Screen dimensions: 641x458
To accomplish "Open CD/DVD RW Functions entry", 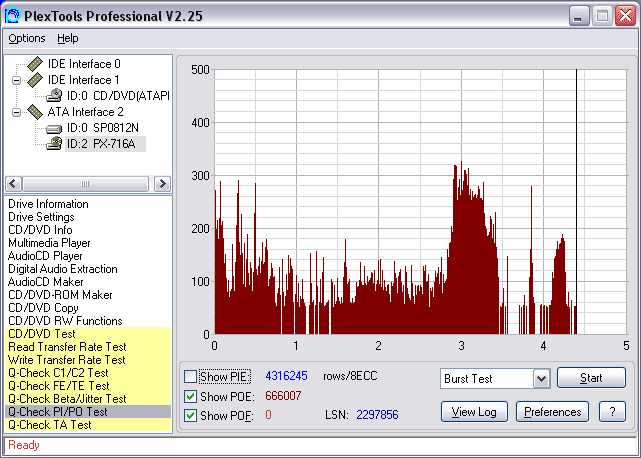I will tap(65, 321).
